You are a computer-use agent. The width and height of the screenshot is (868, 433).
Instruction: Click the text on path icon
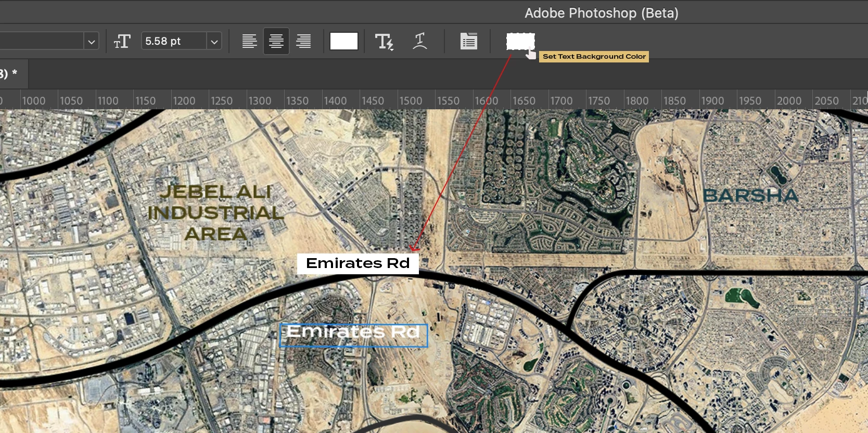coord(420,41)
